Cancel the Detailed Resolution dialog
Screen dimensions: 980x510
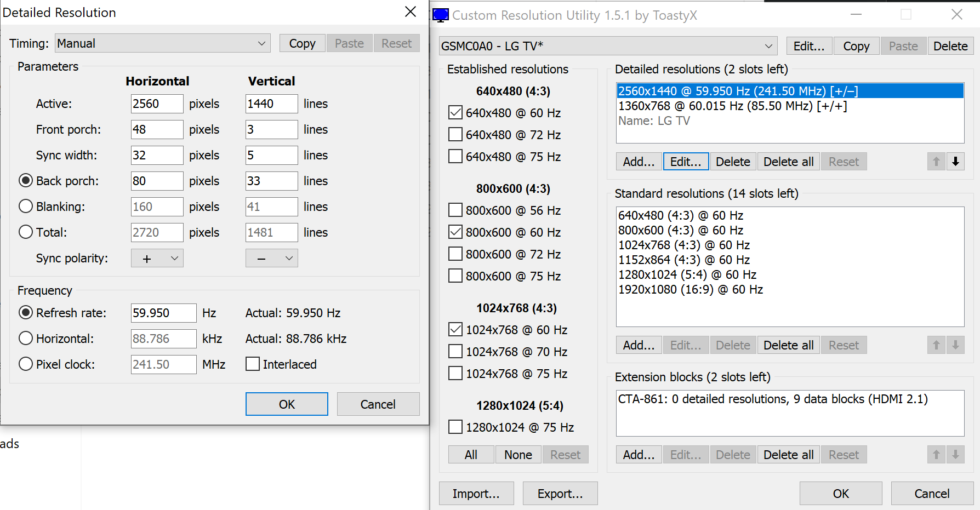[378, 404]
